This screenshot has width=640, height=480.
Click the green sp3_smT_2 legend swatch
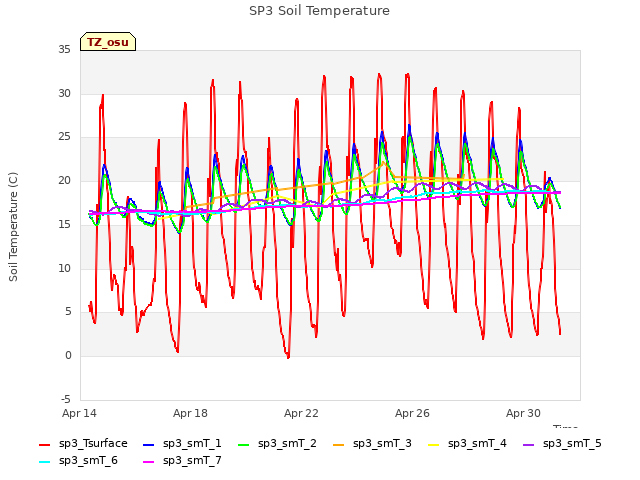click(244, 445)
